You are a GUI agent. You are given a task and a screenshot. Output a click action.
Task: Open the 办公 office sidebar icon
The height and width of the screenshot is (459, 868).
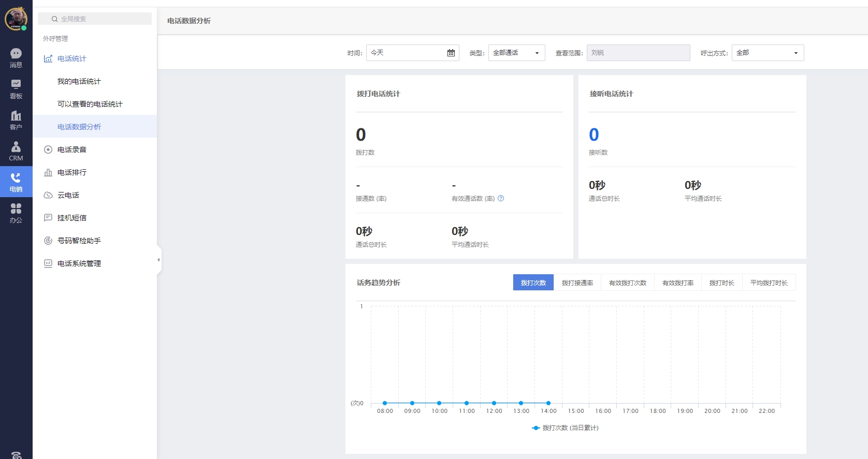(x=16, y=213)
